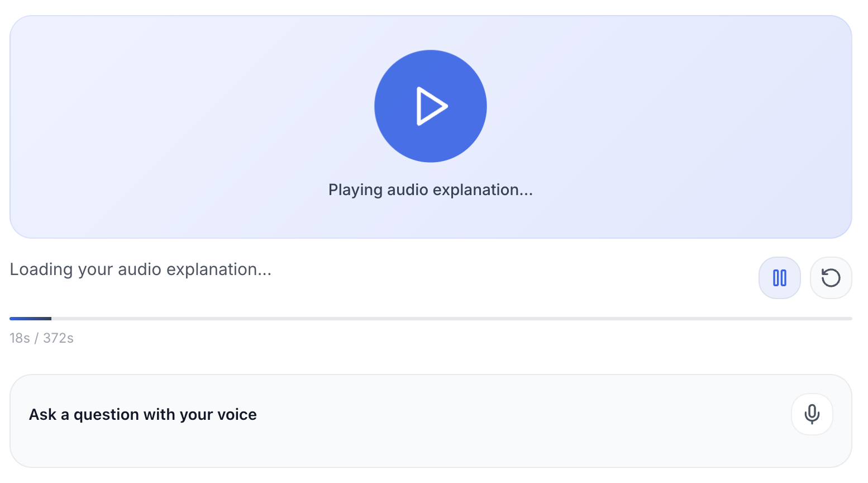Image resolution: width=868 pixels, height=483 pixels.
Task: Click the word "voice" in the question prompt
Action: (x=237, y=415)
